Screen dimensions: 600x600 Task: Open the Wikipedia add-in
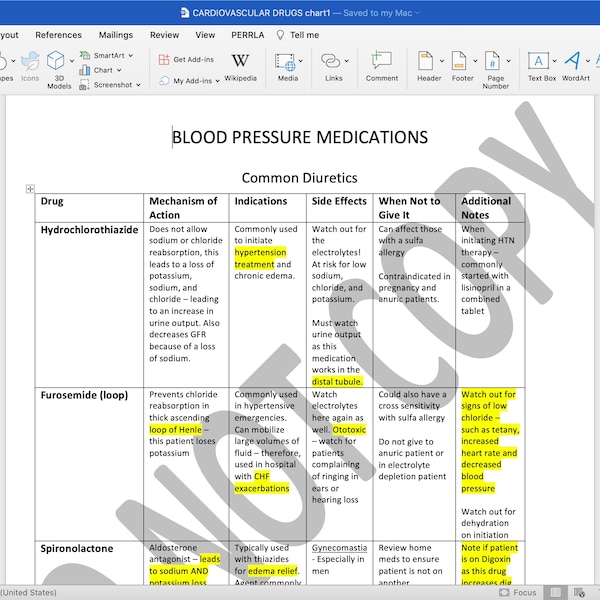(240, 67)
